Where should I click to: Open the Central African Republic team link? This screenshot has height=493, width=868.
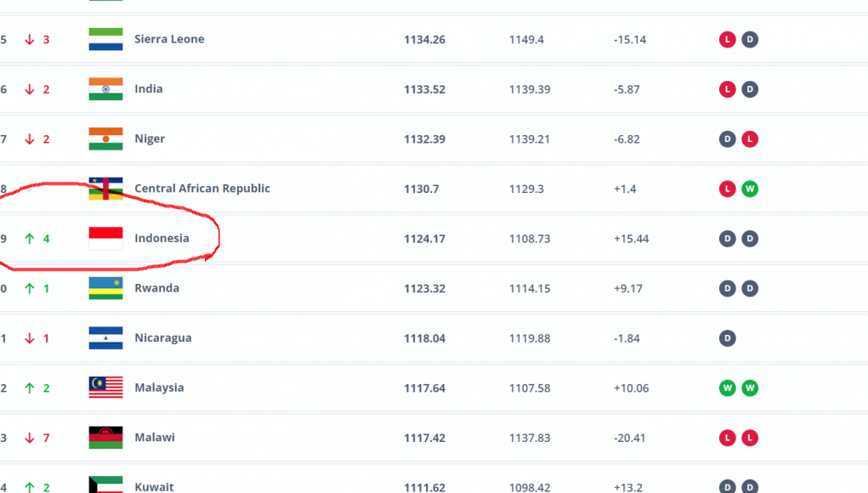201,189
